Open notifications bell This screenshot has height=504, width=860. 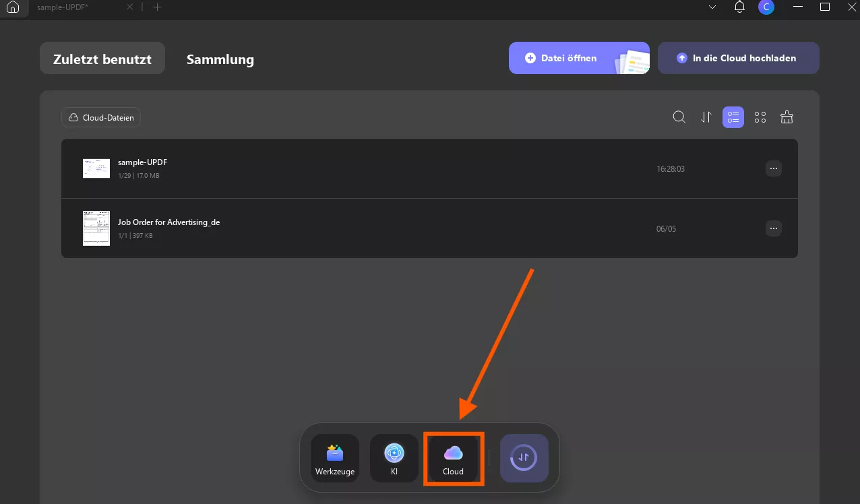[x=739, y=7]
